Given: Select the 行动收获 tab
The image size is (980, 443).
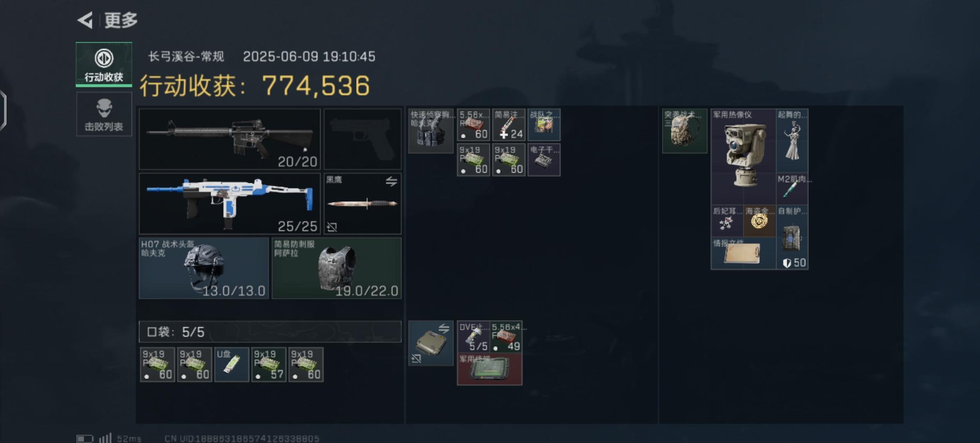Looking at the screenshot, I should click(104, 64).
